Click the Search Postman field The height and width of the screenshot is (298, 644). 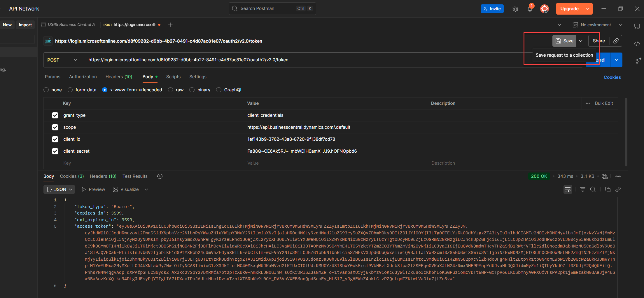pyautogui.click(x=272, y=8)
